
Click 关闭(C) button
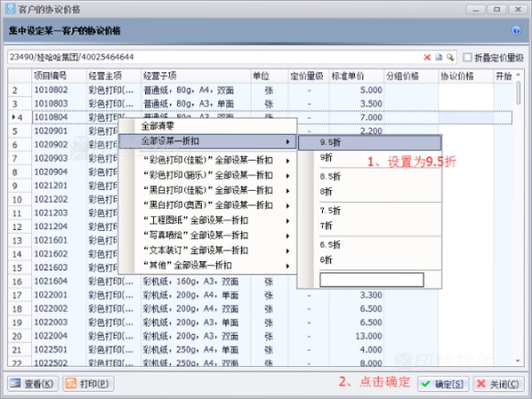click(x=498, y=384)
